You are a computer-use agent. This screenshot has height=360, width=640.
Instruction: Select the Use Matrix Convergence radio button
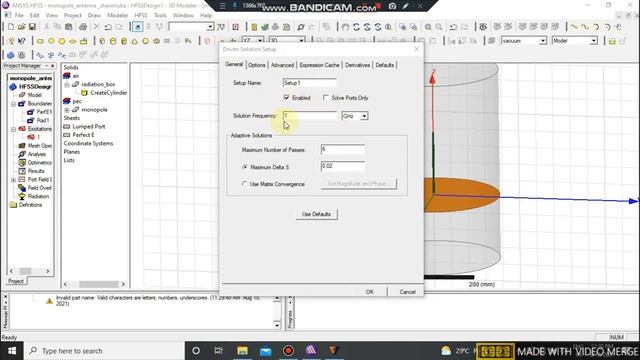(x=245, y=184)
